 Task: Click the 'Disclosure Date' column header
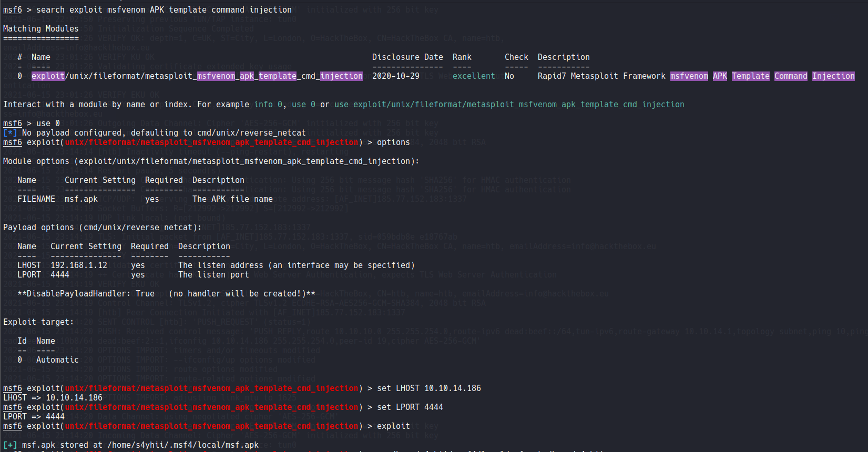point(407,57)
